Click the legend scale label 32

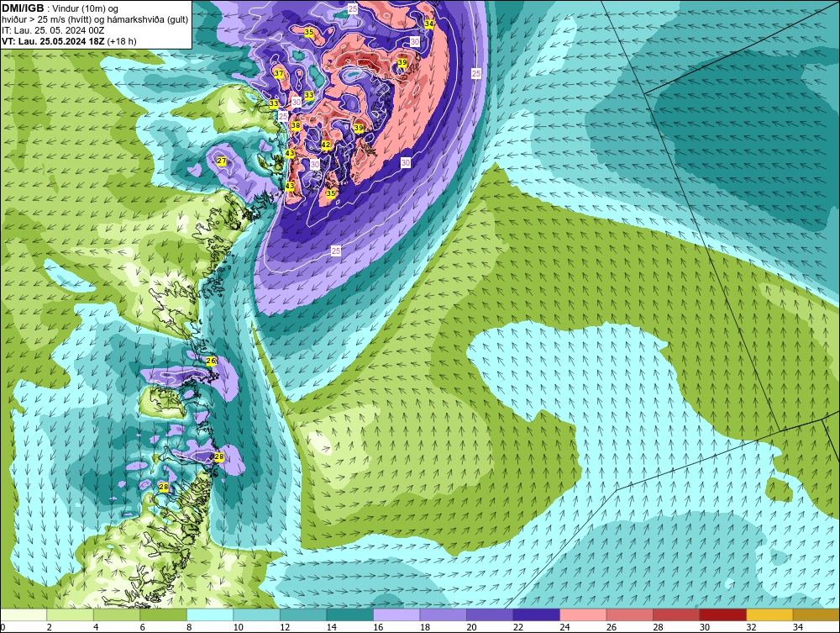pos(750,627)
